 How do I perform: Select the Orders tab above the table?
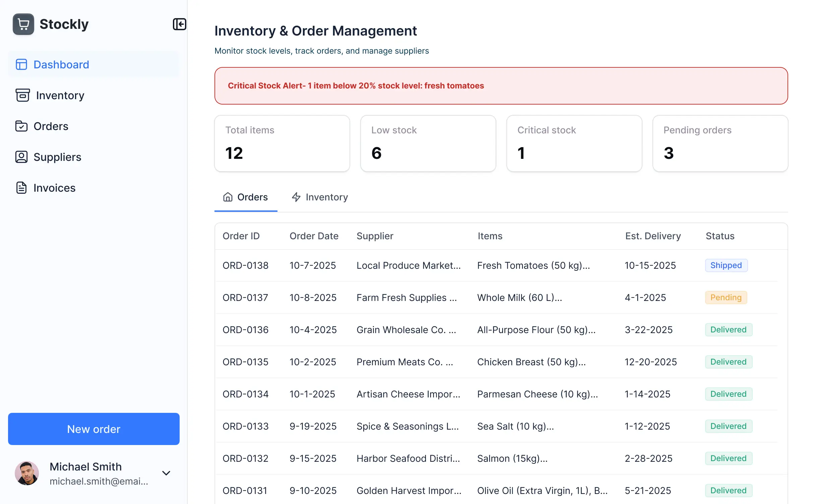[246, 197]
